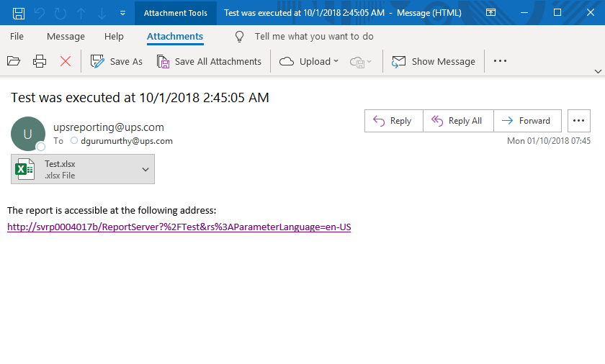Click Save As in the ribbon
The width and height of the screenshot is (605, 364).
click(117, 62)
